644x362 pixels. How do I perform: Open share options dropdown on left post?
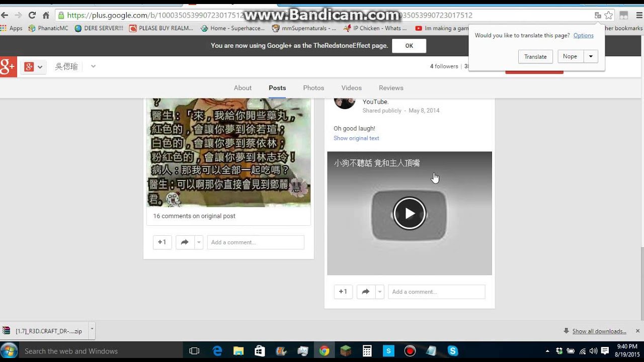click(199, 242)
